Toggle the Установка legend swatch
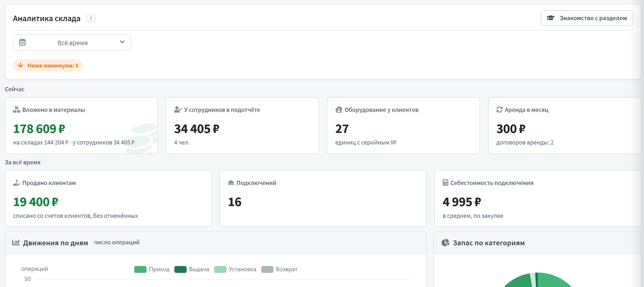Screen dimensions: 644x287 point(220,270)
